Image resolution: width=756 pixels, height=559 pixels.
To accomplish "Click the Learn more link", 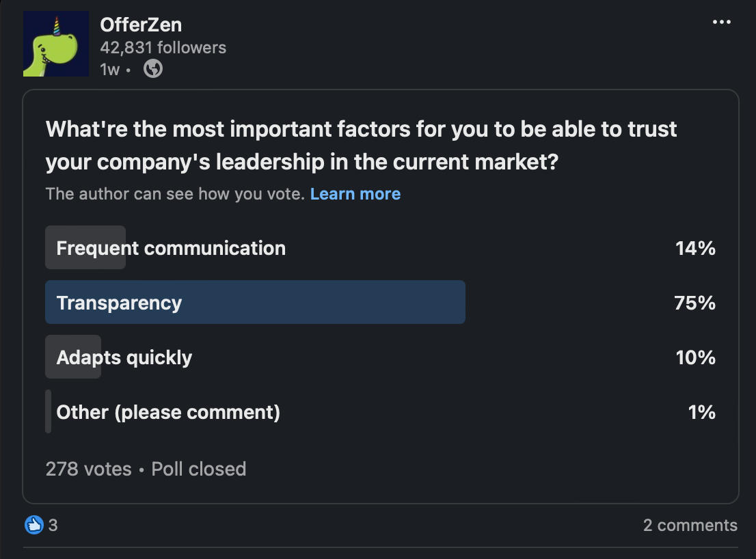I will (x=355, y=194).
